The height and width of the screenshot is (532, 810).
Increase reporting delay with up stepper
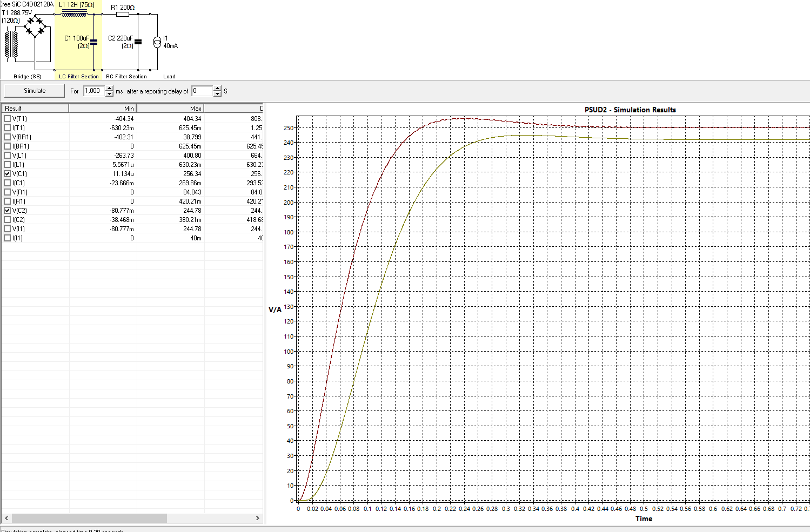[x=217, y=89]
